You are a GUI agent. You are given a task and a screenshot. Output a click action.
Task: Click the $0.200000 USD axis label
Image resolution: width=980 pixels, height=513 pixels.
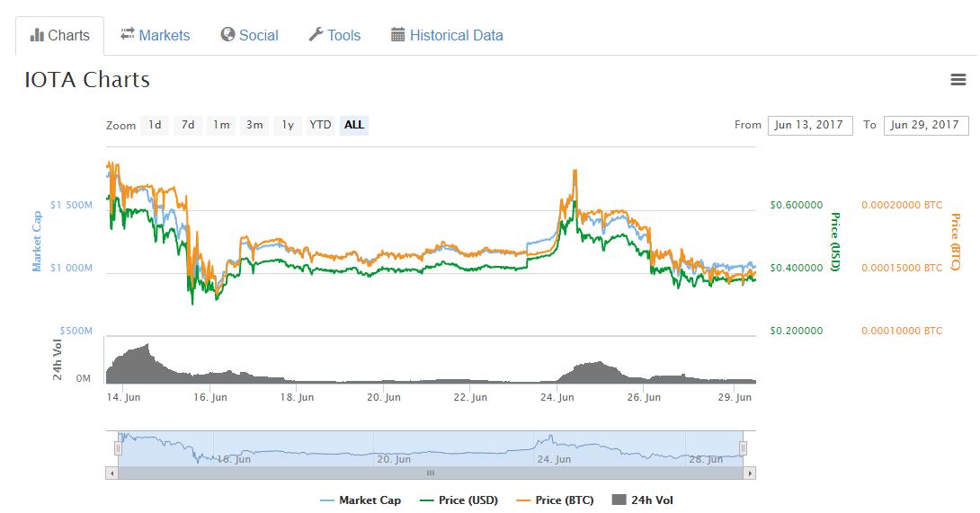tap(797, 331)
